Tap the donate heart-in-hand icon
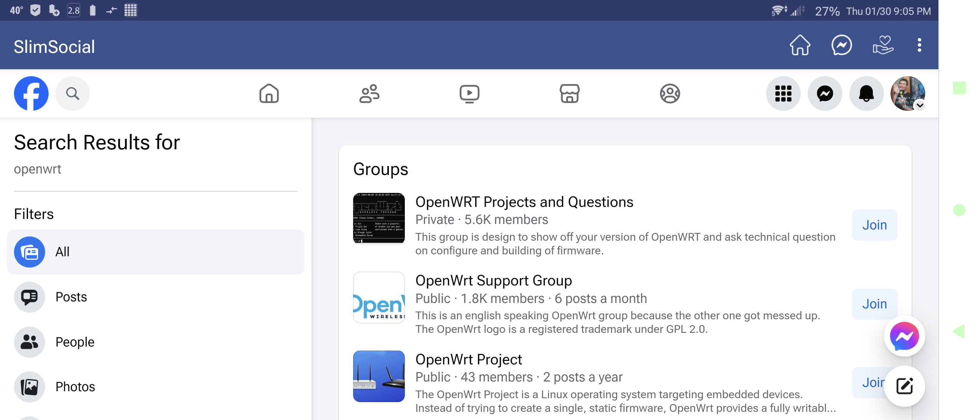This screenshot has width=980, height=420. [x=883, y=45]
